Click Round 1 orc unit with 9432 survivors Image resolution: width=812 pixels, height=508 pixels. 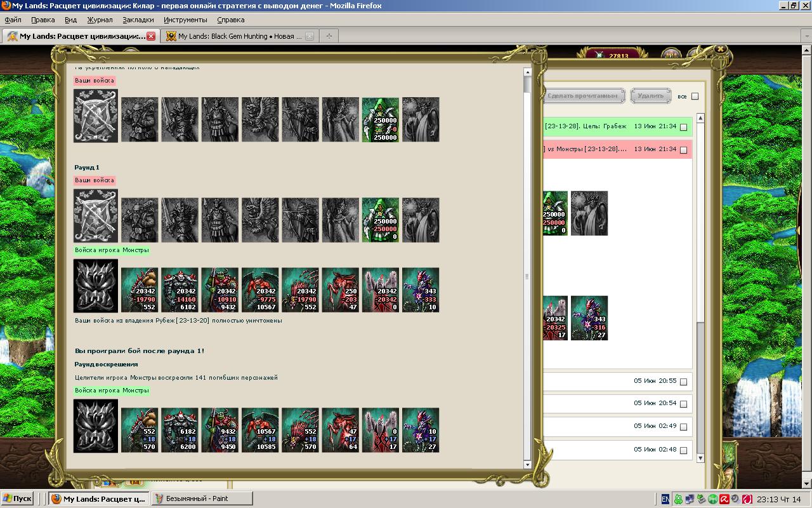tap(220, 290)
